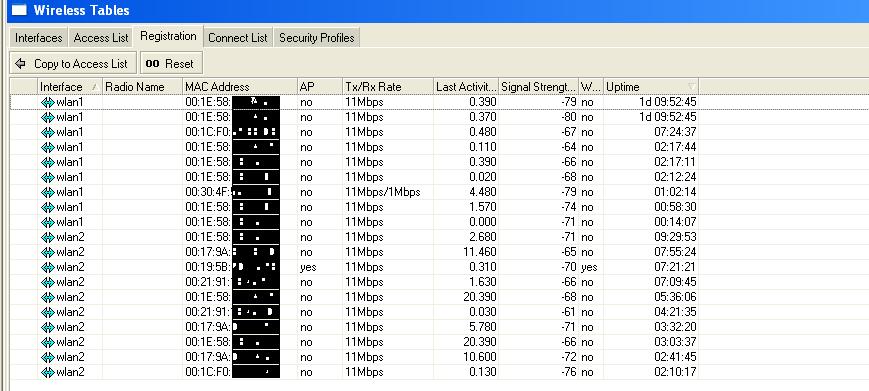The height and width of the screenshot is (391, 869).
Task: Click the signal strength value -64
Action: pyautogui.click(x=568, y=147)
